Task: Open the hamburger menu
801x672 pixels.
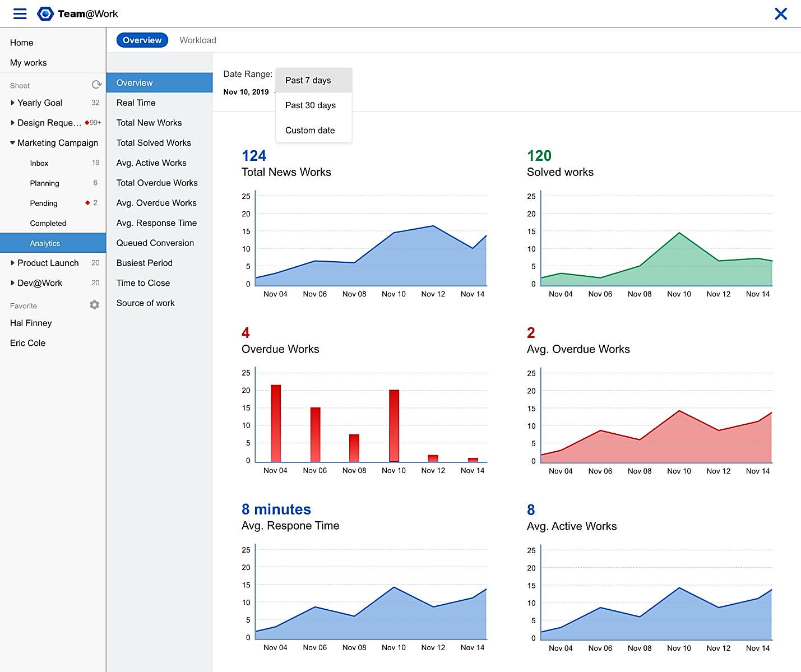Action: coord(20,14)
